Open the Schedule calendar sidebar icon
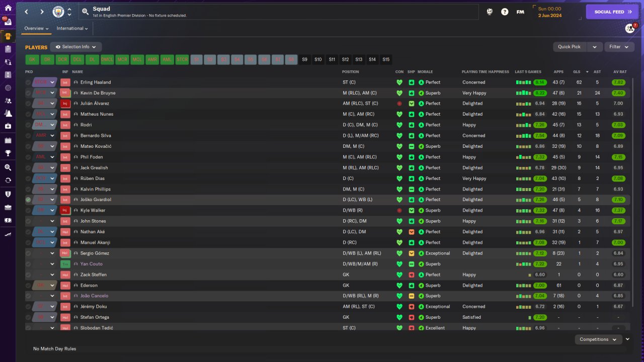Viewport: 644px width, 362px height. pos(8,141)
